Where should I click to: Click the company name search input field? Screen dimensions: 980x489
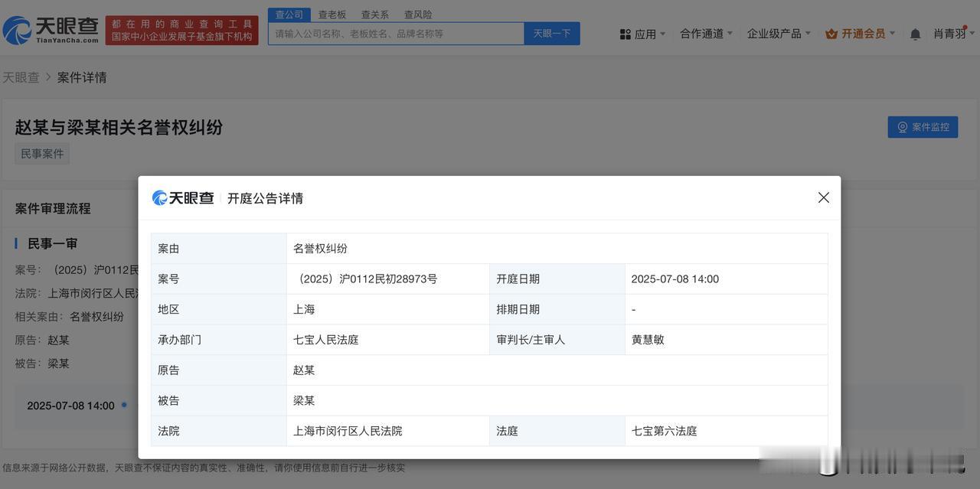396,34
